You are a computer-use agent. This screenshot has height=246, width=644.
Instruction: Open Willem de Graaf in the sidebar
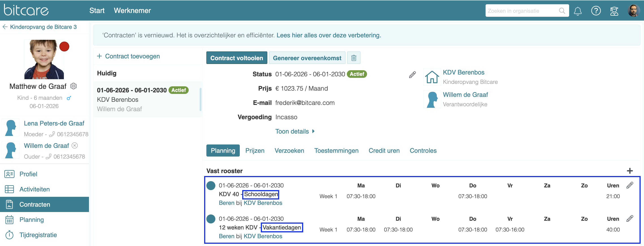coord(46,146)
